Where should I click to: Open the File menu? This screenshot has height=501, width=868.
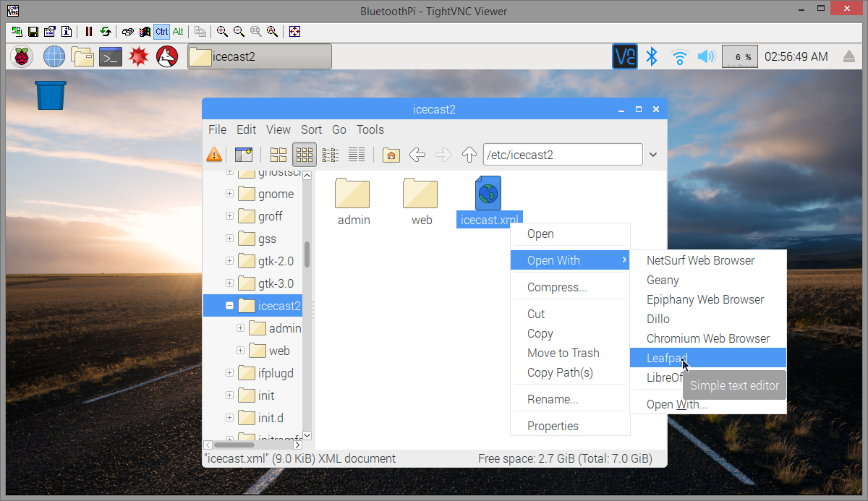tap(218, 129)
